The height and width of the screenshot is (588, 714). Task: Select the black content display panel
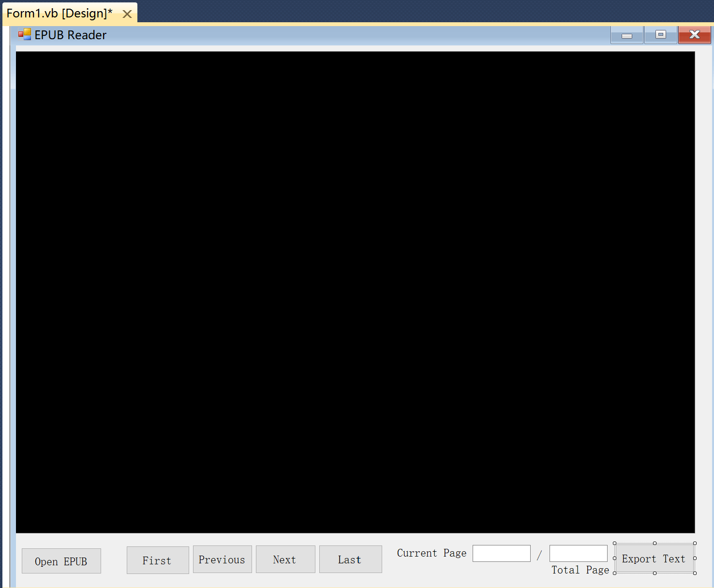tap(355, 292)
